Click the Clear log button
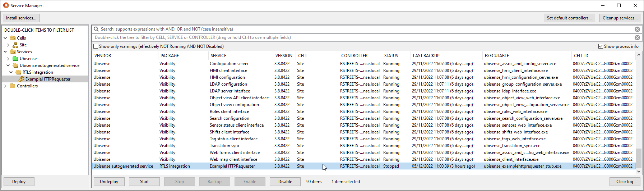 tap(625, 182)
